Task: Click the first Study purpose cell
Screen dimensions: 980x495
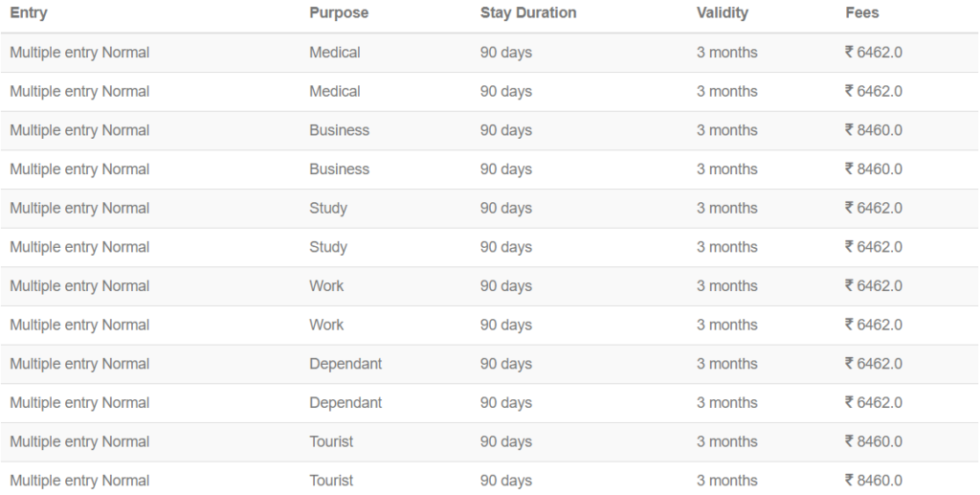Action: coord(328,209)
